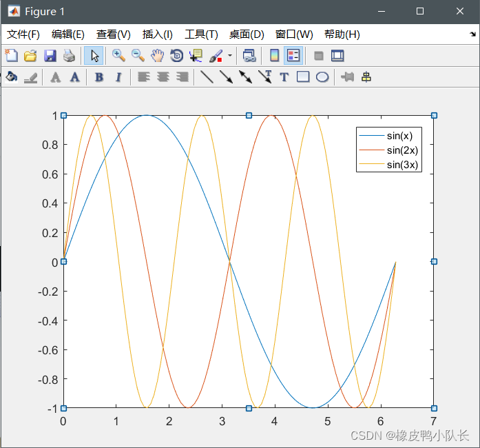Activate the Rotate 3D tool
The height and width of the screenshot is (448, 480).
click(176, 56)
